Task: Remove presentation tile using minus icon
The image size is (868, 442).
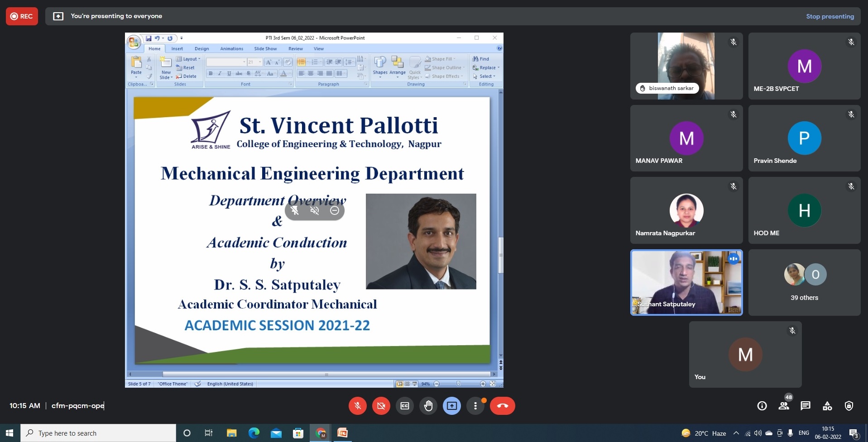Action: tap(335, 210)
